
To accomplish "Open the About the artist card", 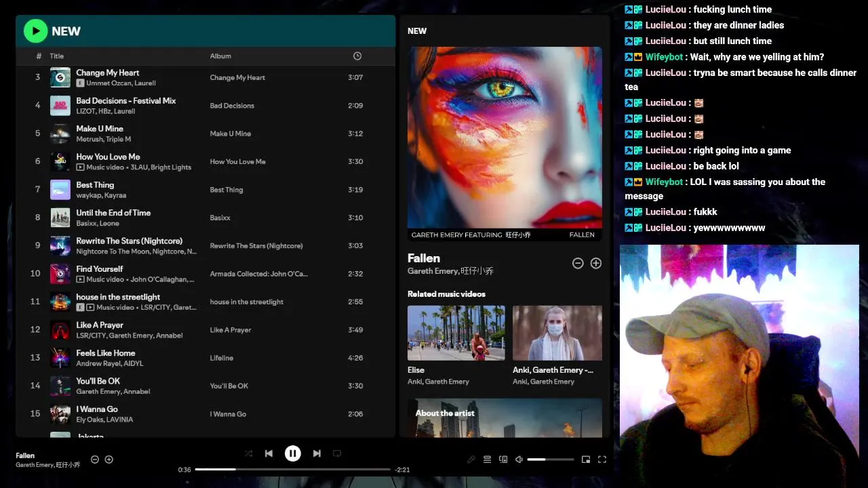I will coord(505,418).
